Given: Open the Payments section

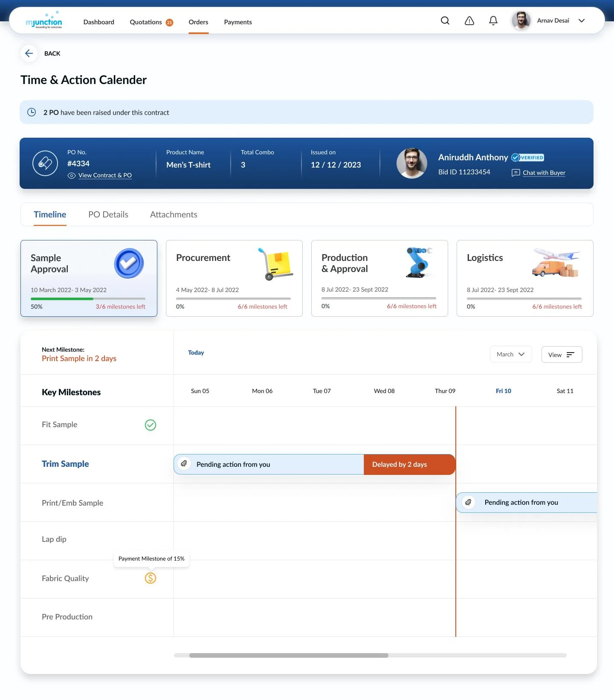Looking at the screenshot, I should coord(238,22).
